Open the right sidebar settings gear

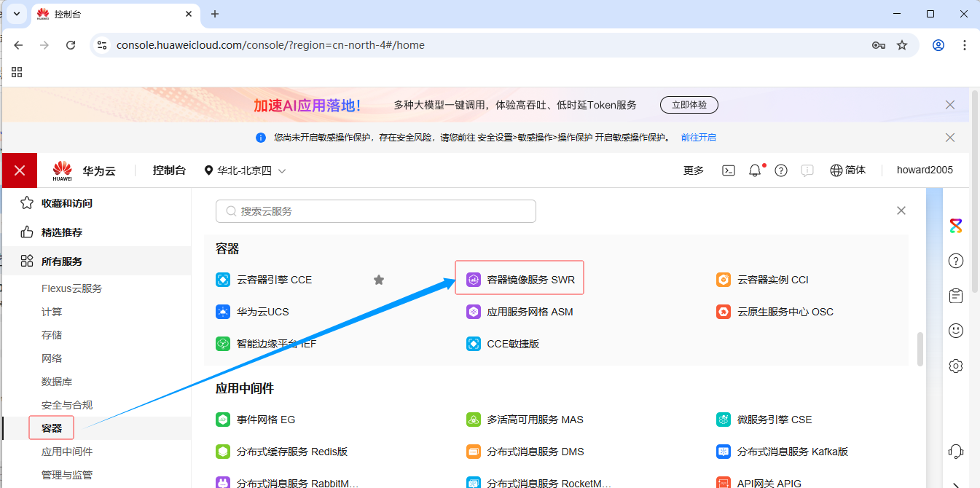tap(956, 366)
